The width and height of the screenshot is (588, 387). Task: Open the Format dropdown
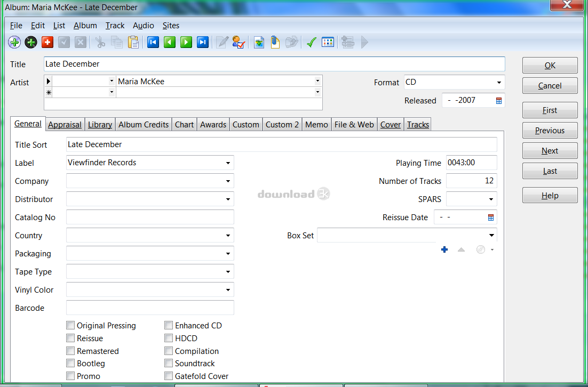tap(499, 83)
